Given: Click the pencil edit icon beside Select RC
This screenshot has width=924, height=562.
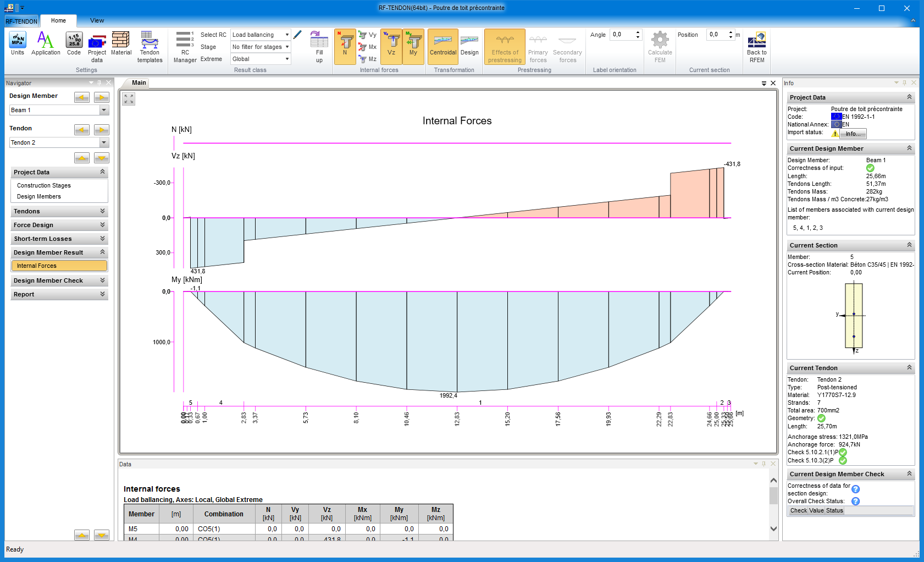Looking at the screenshot, I should point(297,35).
